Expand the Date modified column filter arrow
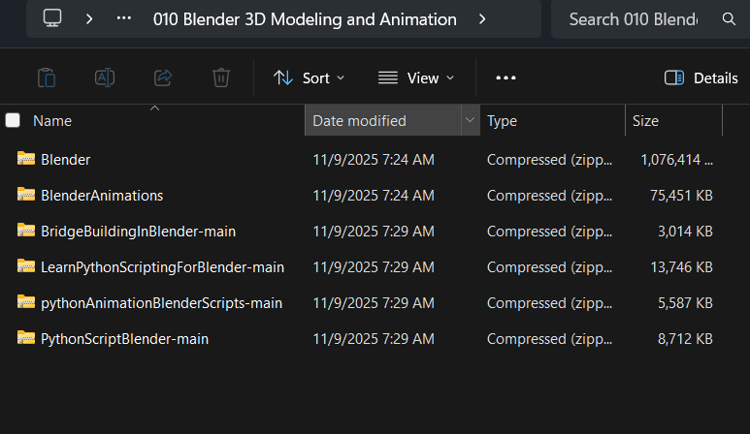The height and width of the screenshot is (434, 750). tap(469, 121)
